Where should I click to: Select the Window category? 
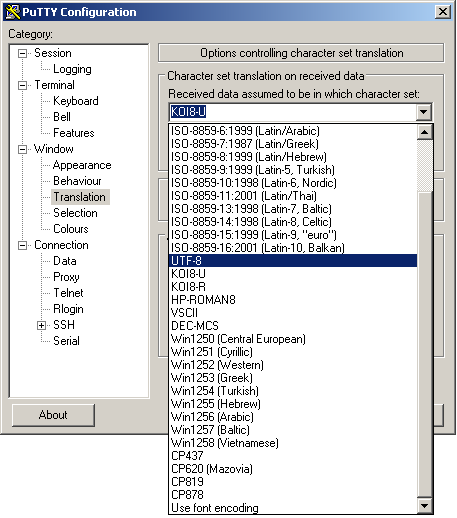54,149
